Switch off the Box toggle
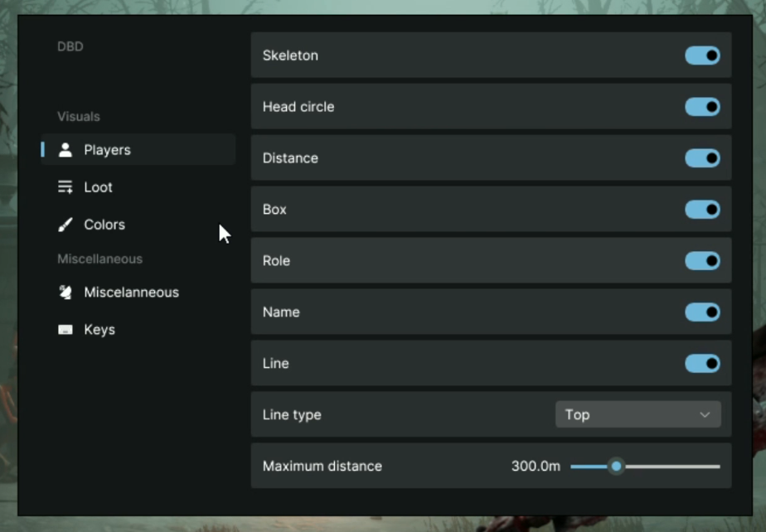Screen dimensions: 766x532 702,210
